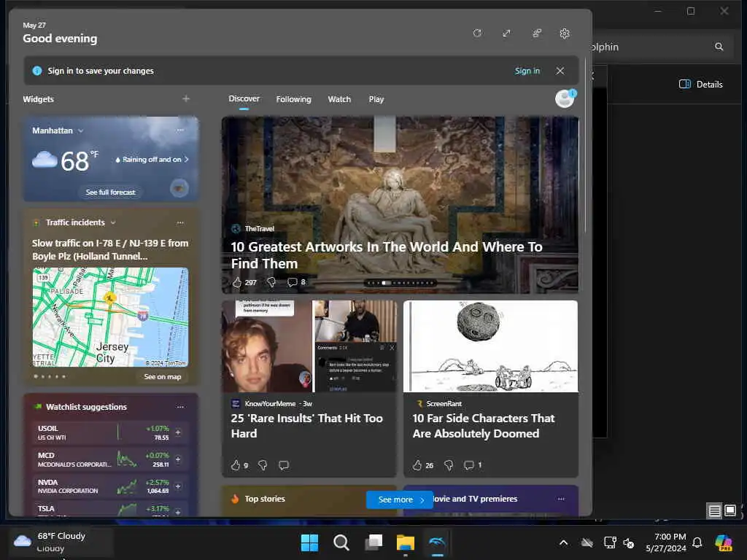Dismiss the sign-in banner
Image resolution: width=747 pixels, height=560 pixels.
560,71
